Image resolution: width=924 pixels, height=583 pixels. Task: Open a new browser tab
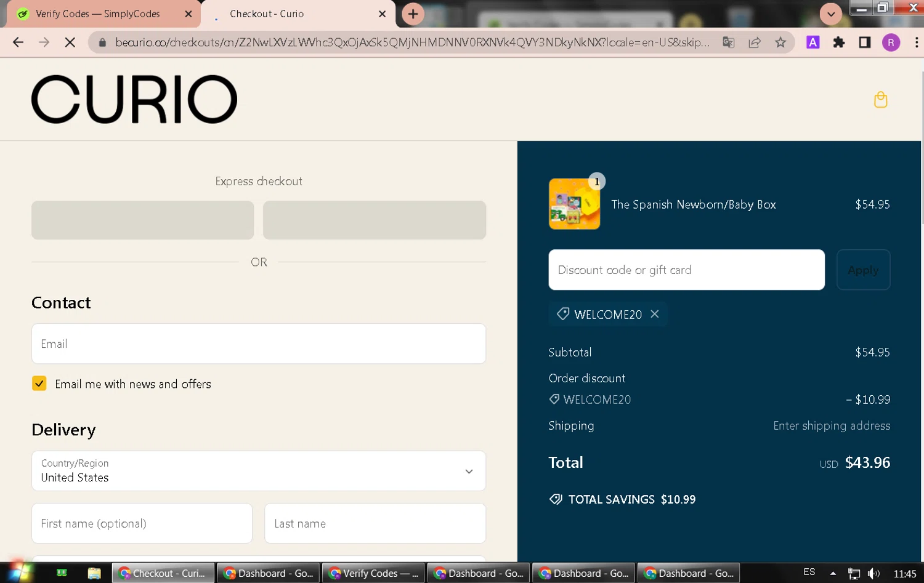click(413, 14)
